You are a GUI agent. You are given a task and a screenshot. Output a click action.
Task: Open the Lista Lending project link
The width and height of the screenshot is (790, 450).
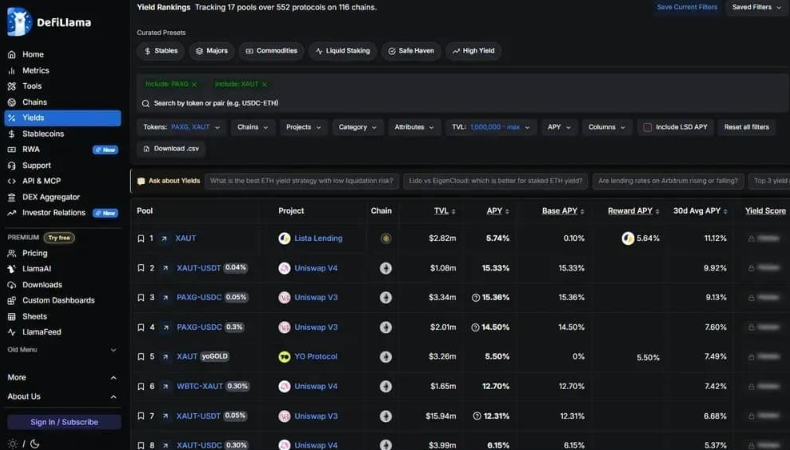pos(318,238)
